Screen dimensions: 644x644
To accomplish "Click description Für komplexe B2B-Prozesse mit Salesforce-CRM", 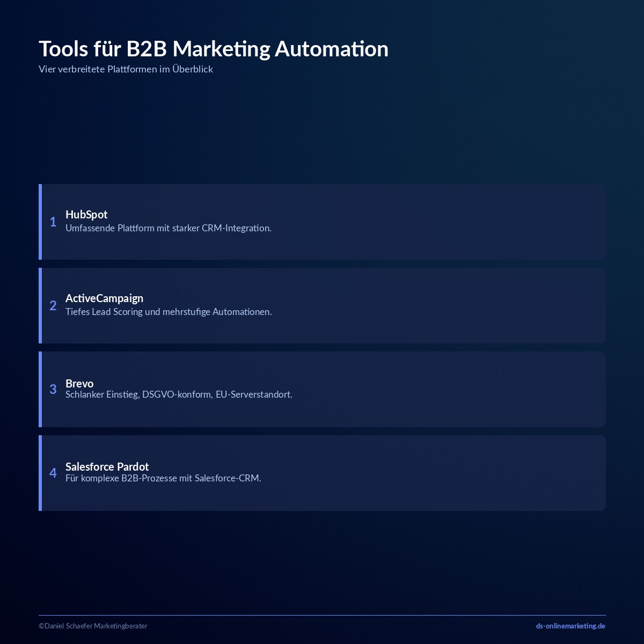I will click(x=163, y=478).
